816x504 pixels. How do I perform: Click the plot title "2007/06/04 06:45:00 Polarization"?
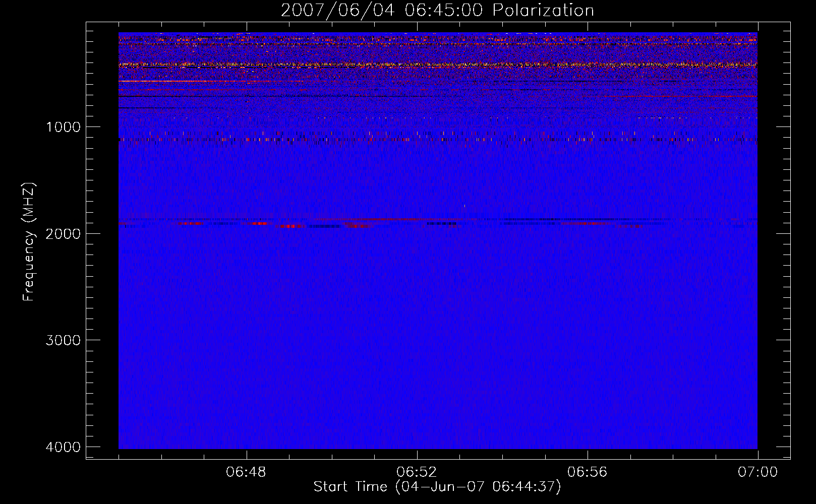(437, 11)
